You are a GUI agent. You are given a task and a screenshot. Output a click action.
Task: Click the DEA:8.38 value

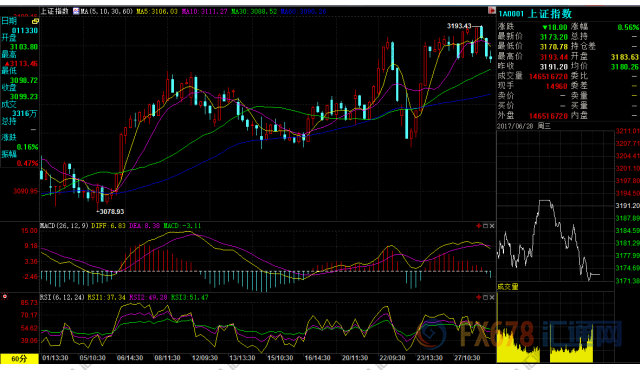(x=144, y=226)
